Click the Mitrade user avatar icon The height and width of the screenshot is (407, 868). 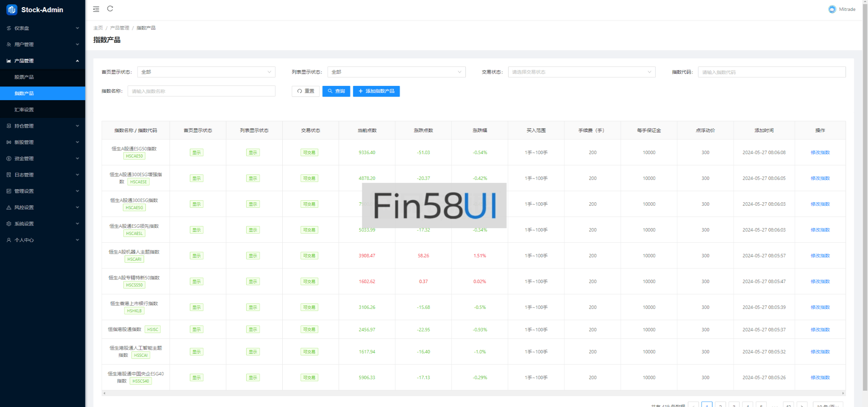click(832, 10)
